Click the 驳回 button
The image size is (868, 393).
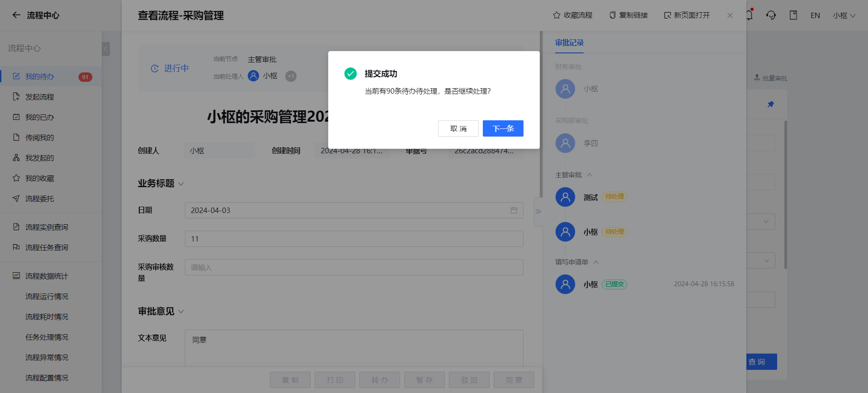469,380
